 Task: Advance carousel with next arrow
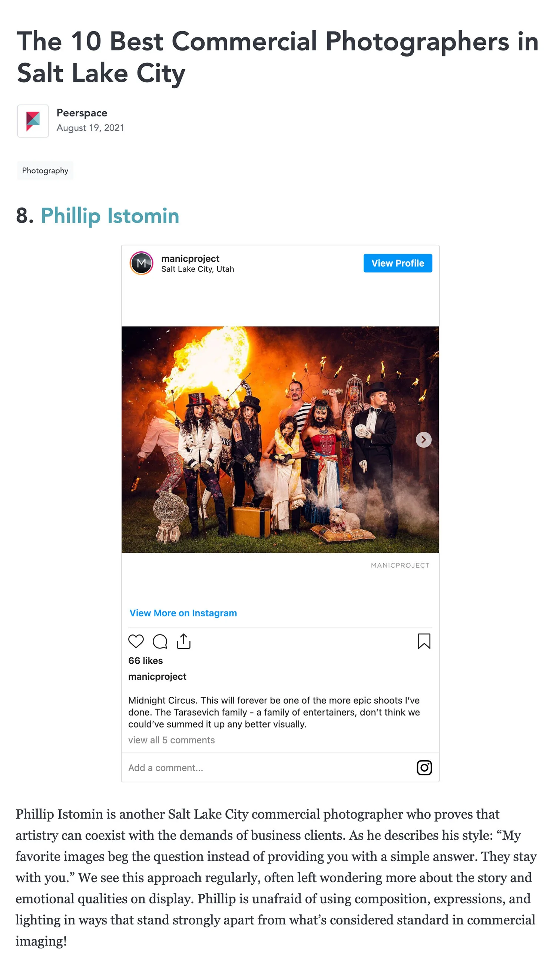coord(424,440)
